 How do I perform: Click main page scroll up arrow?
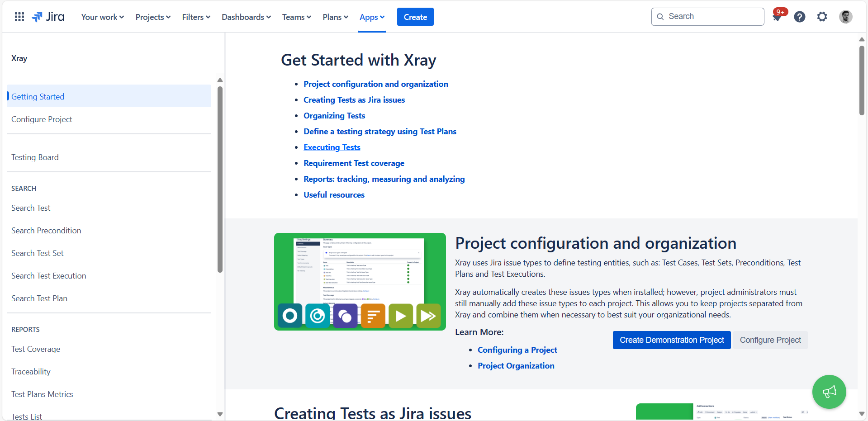(862, 39)
